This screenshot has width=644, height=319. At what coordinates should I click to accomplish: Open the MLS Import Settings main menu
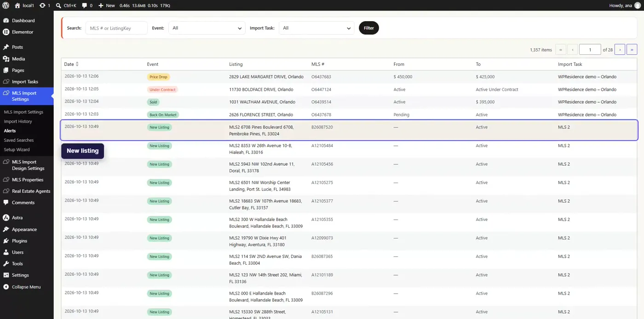click(27, 96)
